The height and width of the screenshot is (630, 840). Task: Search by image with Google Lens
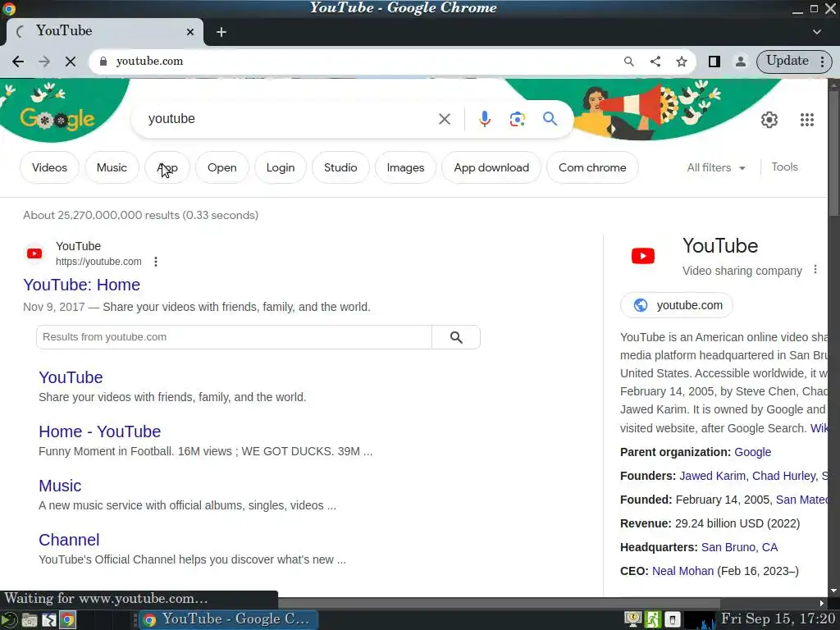[517, 119]
